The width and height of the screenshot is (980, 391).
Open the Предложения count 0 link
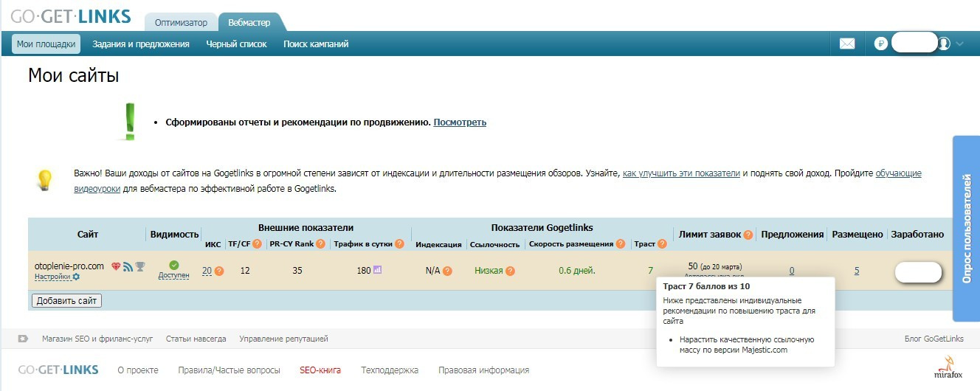(x=792, y=271)
